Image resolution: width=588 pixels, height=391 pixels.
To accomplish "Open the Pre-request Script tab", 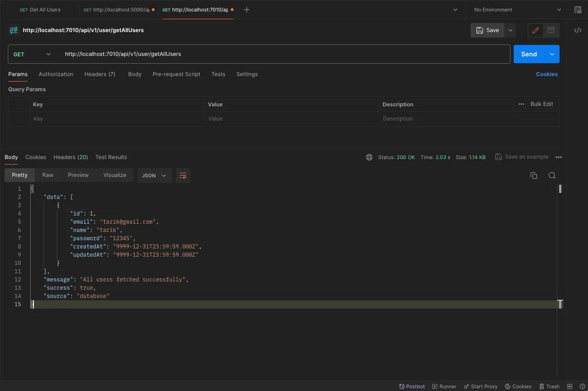I will 177,74.
